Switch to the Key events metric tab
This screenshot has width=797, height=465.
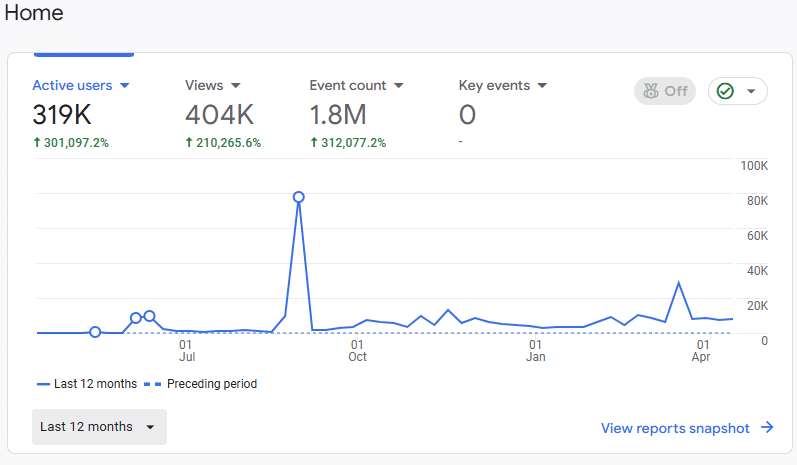503,114
